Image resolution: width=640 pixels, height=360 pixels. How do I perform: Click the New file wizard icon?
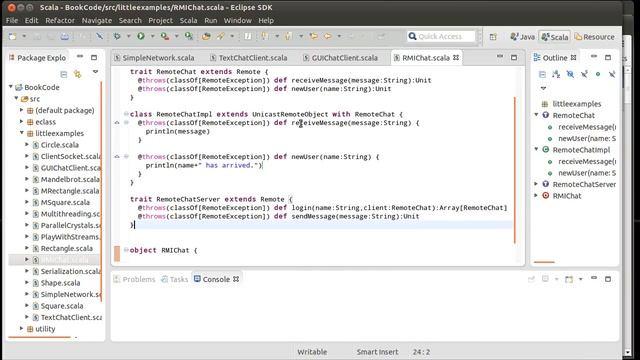[13, 37]
